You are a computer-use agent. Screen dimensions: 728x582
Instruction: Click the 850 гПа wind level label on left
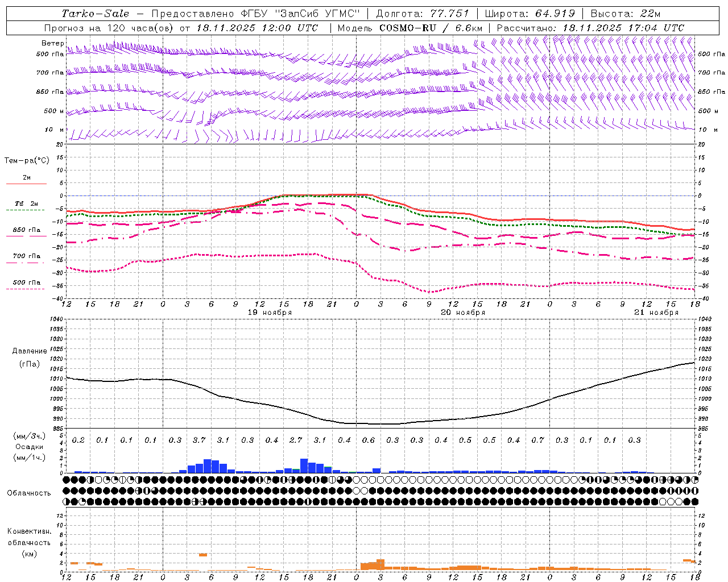coord(50,92)
